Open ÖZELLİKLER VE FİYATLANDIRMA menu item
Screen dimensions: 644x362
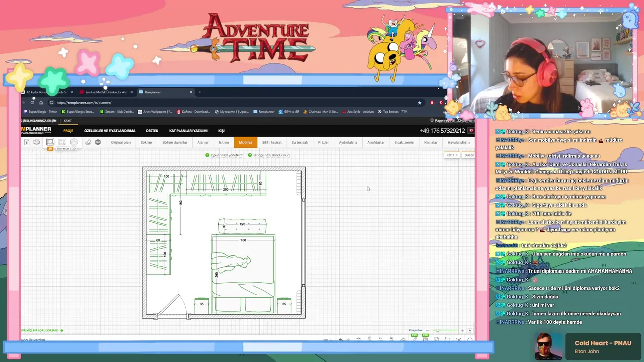[x=110, y=131]
